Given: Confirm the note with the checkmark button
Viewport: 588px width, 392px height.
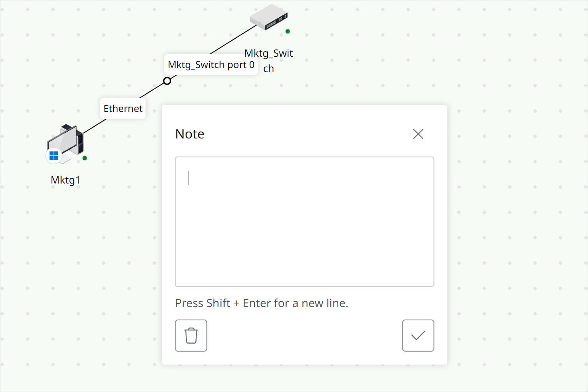Looking at the screenshot, I should 418,336.
